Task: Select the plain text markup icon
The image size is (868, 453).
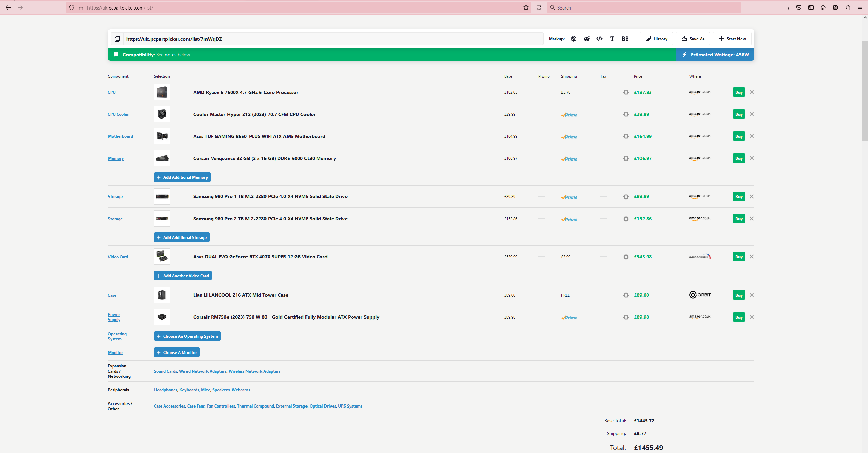Action: point(612,39)
